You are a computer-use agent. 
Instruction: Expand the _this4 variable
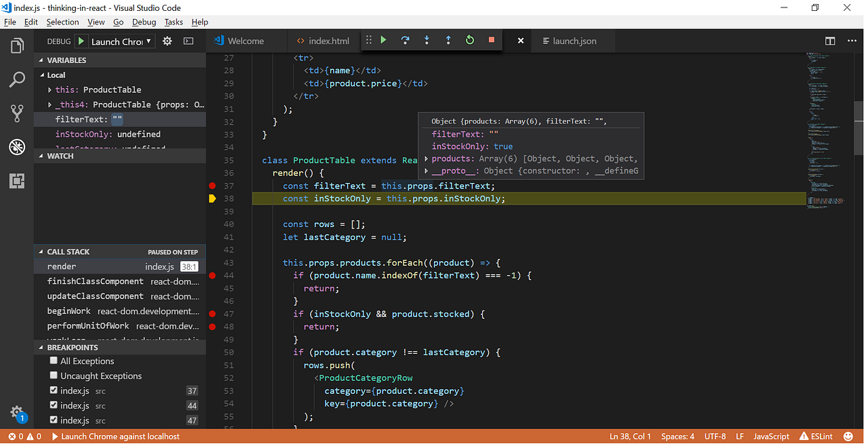coord(50,104)
